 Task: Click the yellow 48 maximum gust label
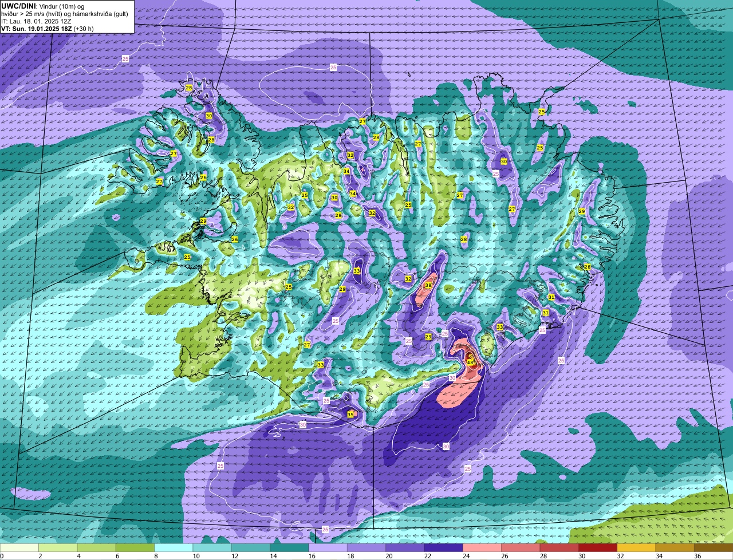(x=470, y=362)
